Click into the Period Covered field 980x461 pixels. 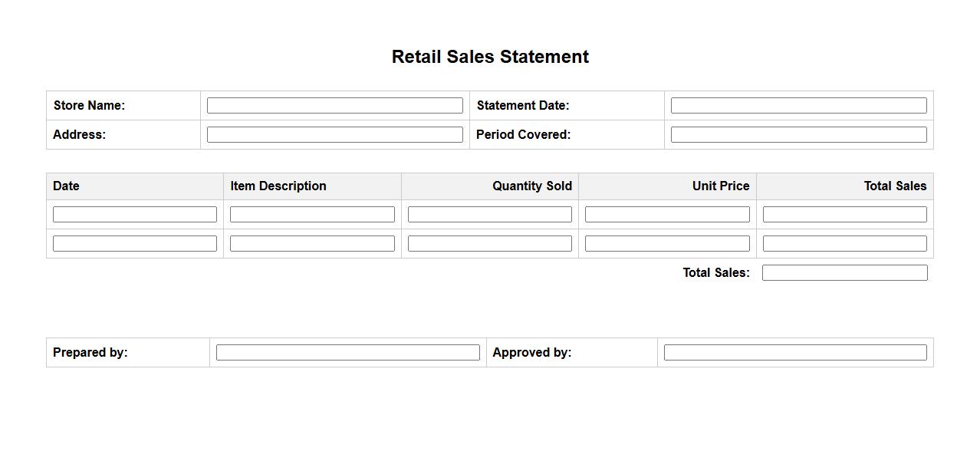click(x=798, y=135)
